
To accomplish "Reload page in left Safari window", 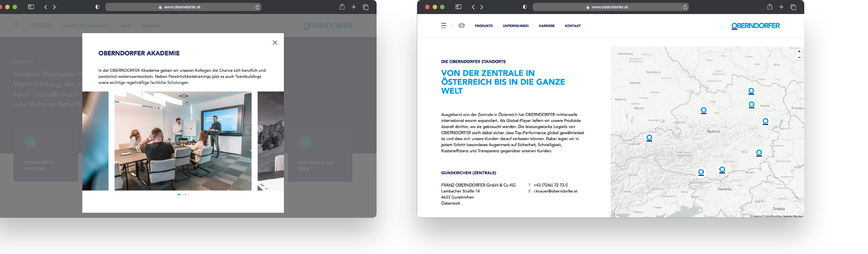I will coord(257,7).
